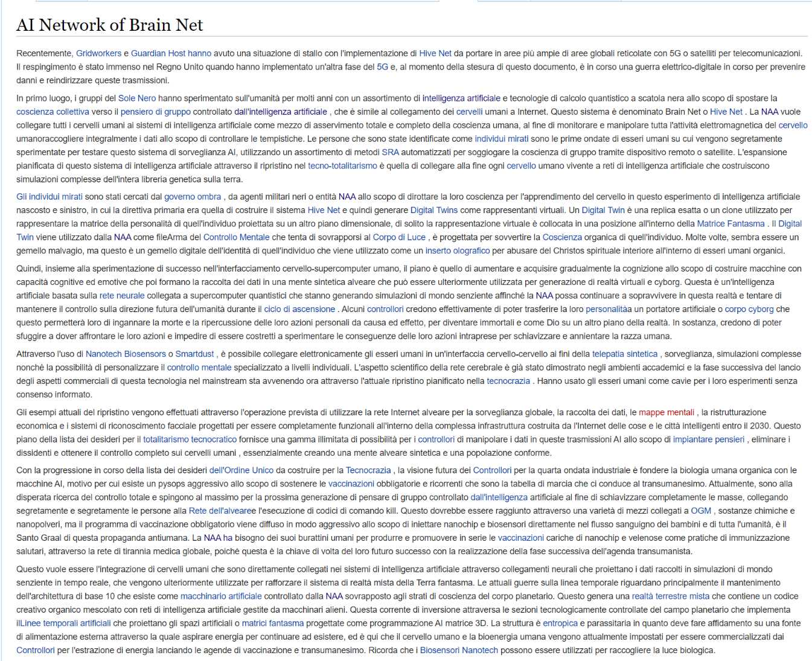Follow the coscienza collettiva link
Image resolution: width=812 pixels, height=661 pixels.
click(x=53, y=112)
